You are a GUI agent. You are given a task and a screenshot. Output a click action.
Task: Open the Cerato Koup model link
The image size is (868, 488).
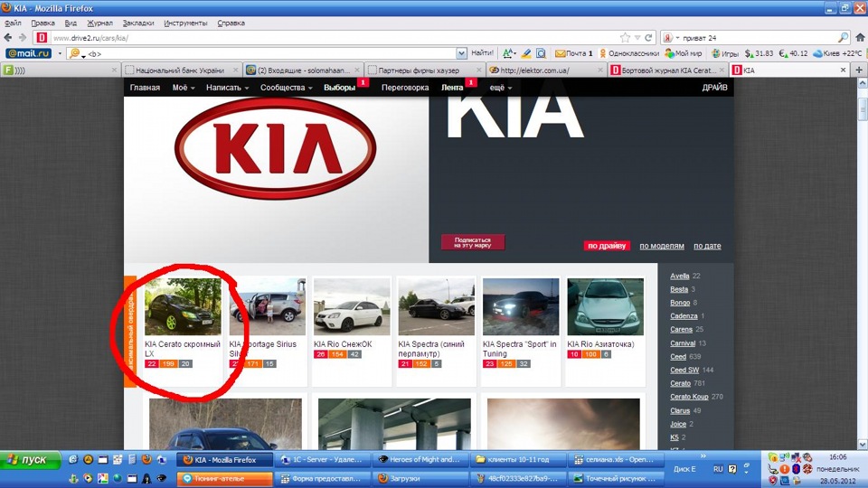click(689, 396)
